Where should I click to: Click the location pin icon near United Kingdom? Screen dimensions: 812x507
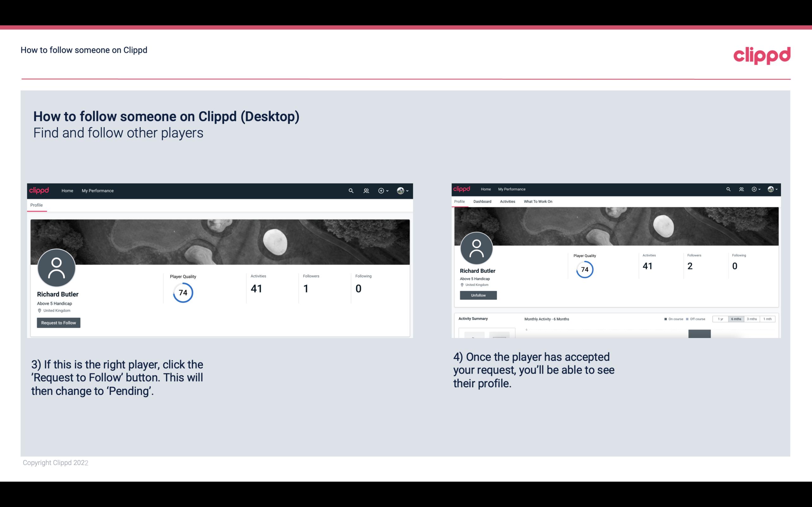[39, 310]
